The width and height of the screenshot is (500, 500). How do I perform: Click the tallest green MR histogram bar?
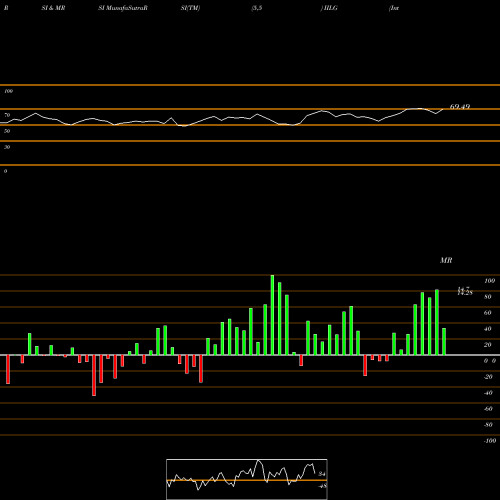click(272, 315)
